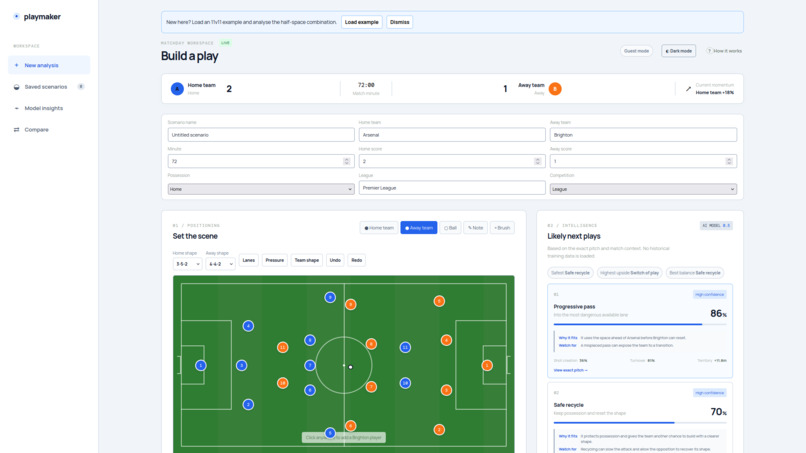The height and width of the screenshot is (453, 806).
Task: Click the playmaker logo
Action: 37,17
